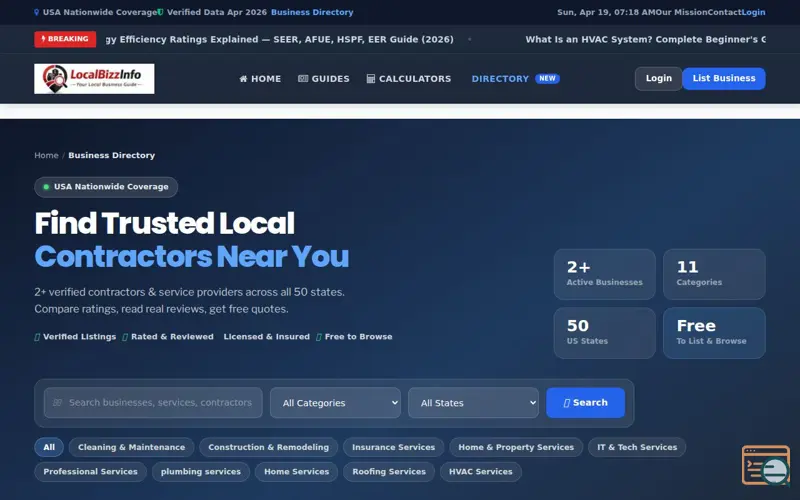Go to the Home breadcrumb link
The image size is (800, 500).
(46, 155)
